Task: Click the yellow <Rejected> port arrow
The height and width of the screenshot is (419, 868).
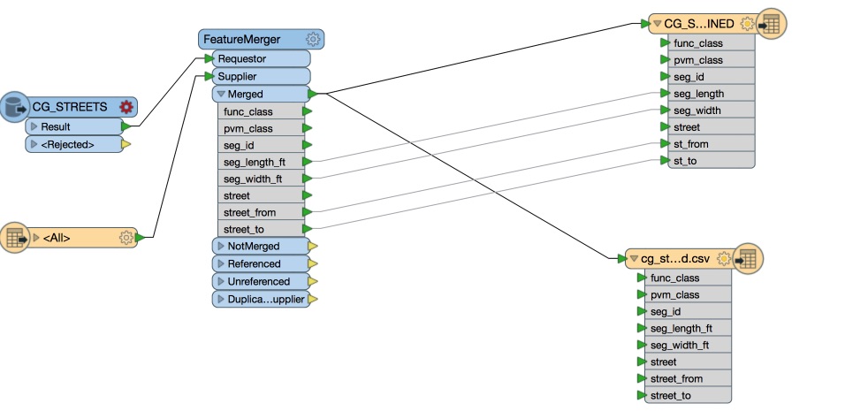Action: (126, 144)
